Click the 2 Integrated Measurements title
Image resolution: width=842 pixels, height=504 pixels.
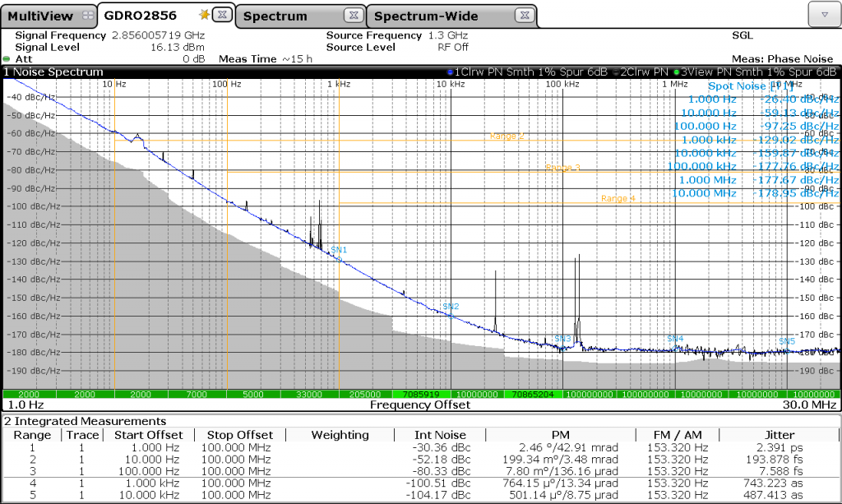pyautogui.click(x=86, y=421)
